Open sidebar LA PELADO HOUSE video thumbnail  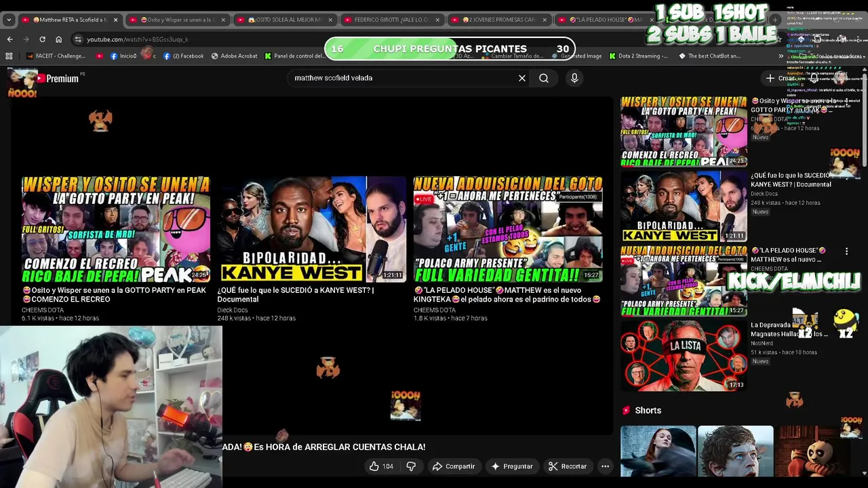684,281
